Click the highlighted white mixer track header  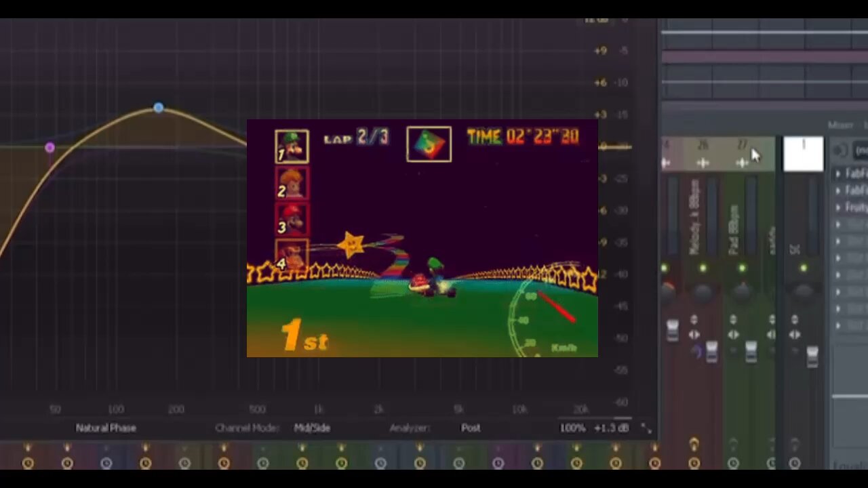click(804, 154)
